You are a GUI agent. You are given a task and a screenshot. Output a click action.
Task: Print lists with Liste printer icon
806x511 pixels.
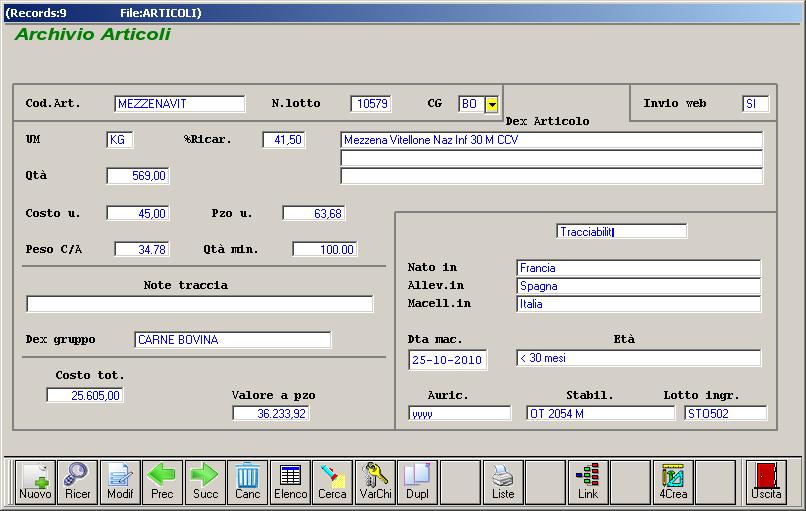(503, 481)
